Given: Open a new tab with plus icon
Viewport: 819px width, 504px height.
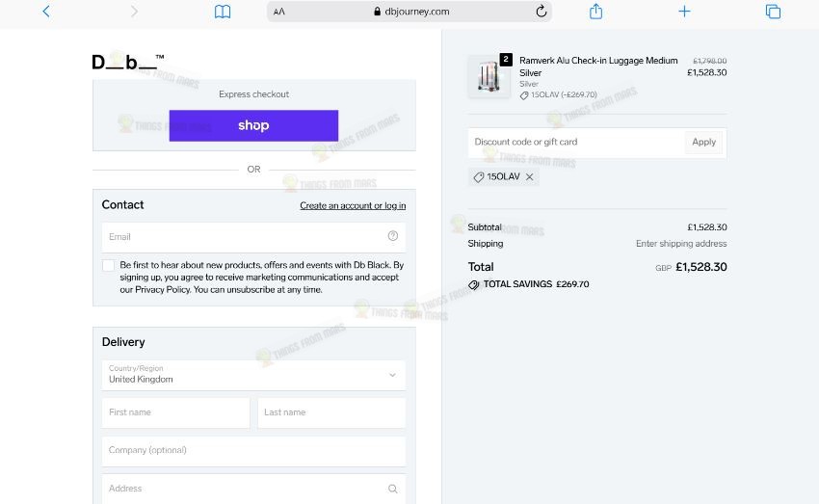Looking at the screenshot, I should [684, 11].
